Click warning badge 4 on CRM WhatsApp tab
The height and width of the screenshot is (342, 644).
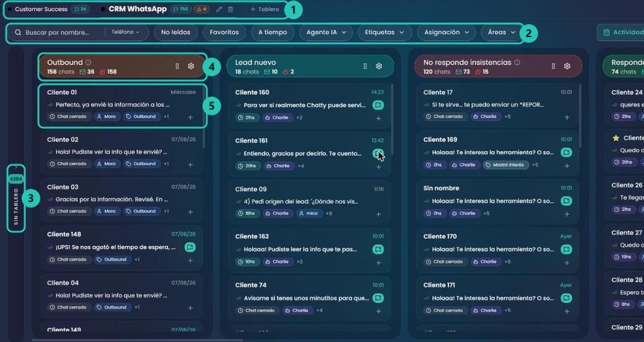coord(201,9)
